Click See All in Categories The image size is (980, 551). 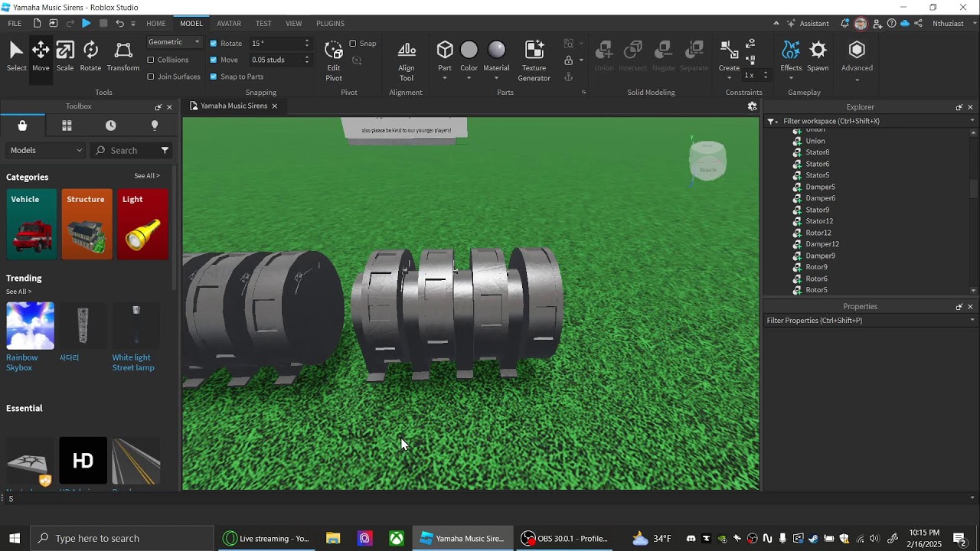[147, 176]
